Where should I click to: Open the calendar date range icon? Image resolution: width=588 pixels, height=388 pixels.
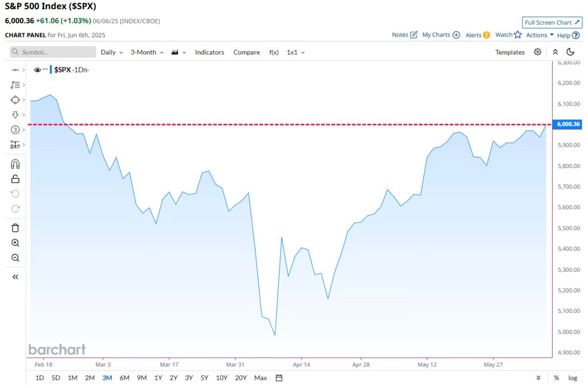point(279,378)
